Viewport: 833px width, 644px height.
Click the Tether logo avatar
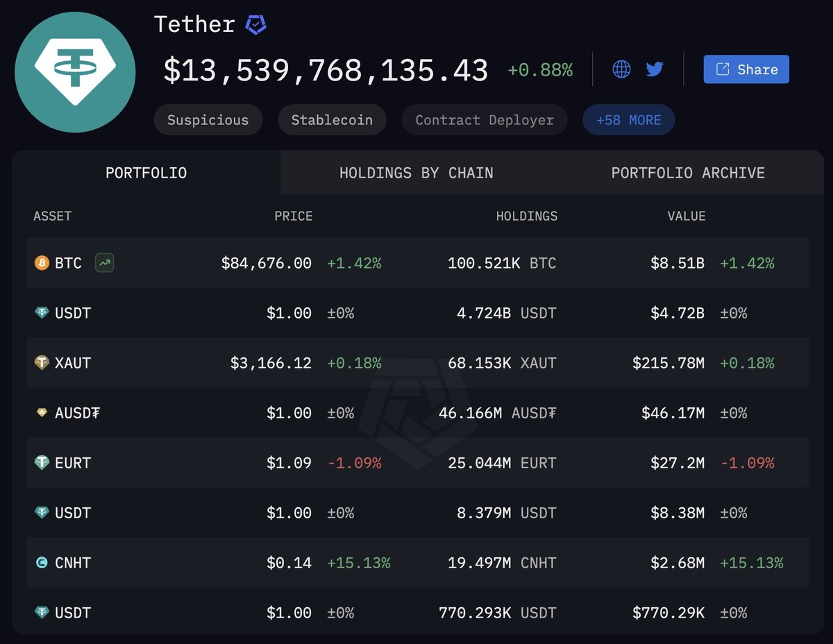(x=75, y=71)
